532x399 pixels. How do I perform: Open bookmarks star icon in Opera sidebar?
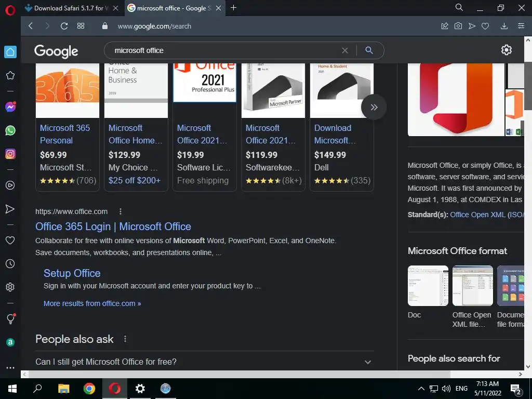(10, 75)
